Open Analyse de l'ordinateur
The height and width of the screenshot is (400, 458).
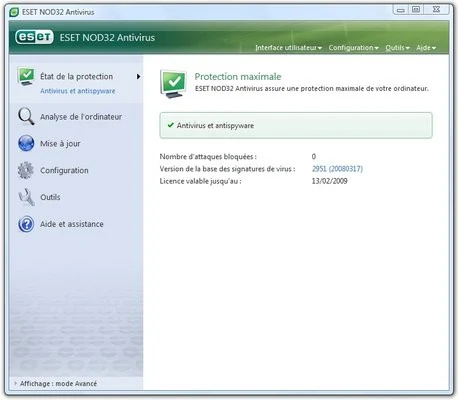click(x=81, y=117)
